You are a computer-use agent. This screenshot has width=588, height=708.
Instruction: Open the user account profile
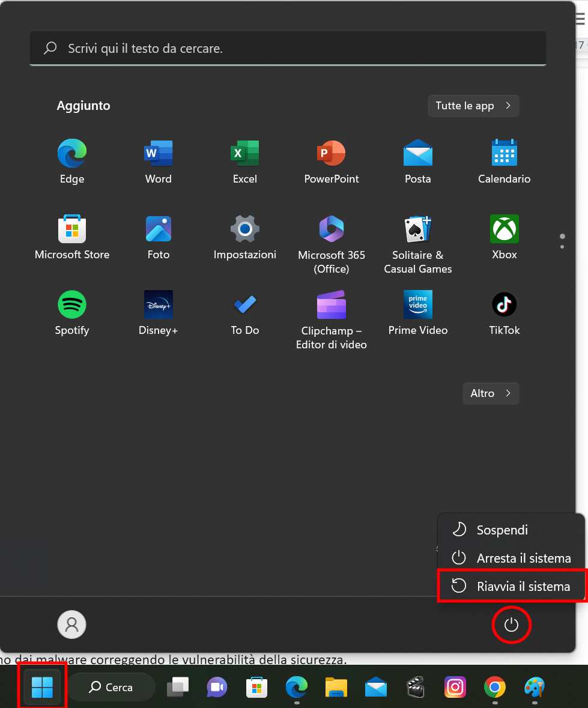pos(71,625)
